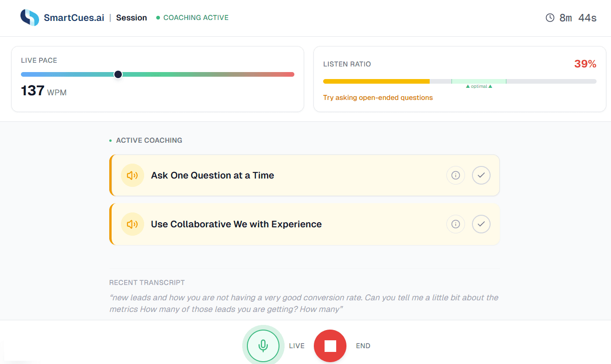The image size is (611, 364).
Task: Switch to the Session view
Action: [132, 17]
